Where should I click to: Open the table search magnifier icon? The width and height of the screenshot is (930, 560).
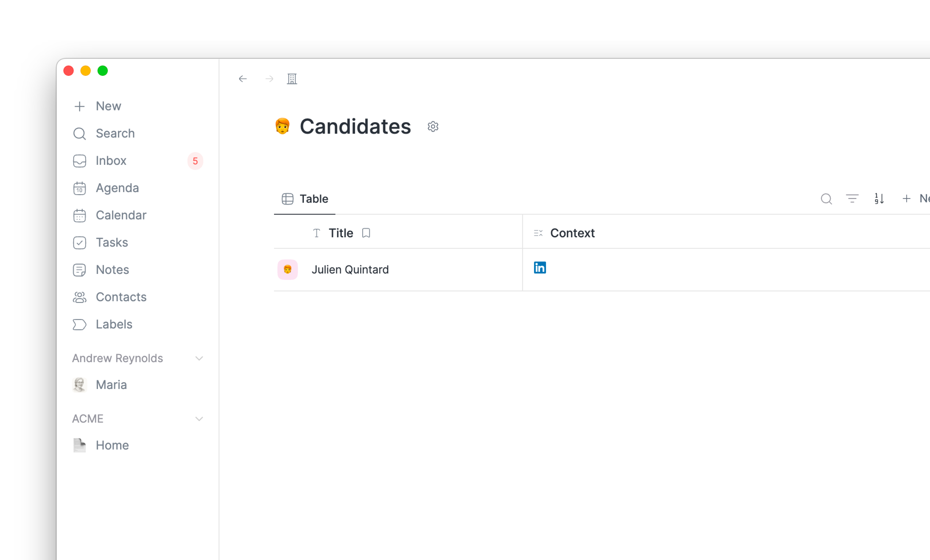coord(826,198)
